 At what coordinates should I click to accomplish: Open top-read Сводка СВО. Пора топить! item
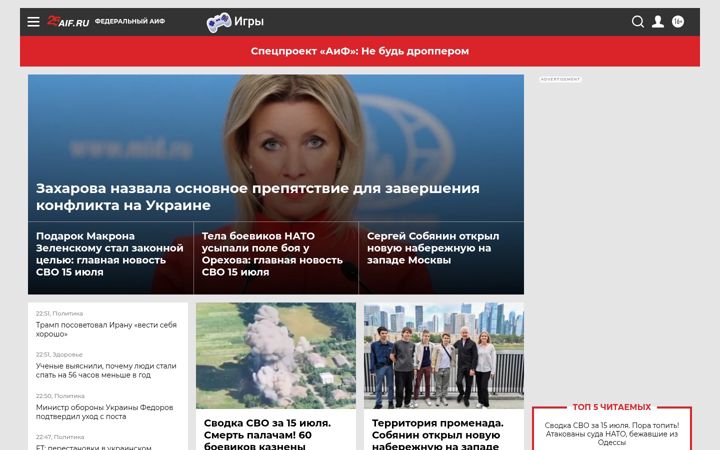pos(612,434)
